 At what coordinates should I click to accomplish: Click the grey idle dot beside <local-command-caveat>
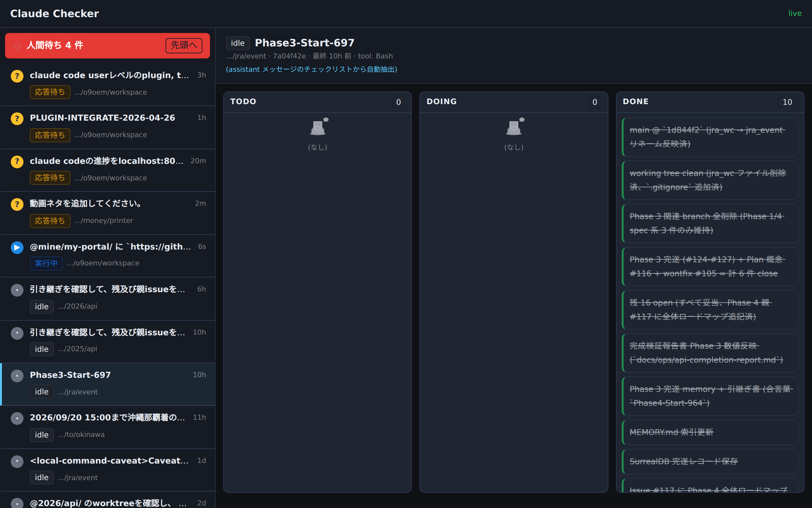pos(17,461)
